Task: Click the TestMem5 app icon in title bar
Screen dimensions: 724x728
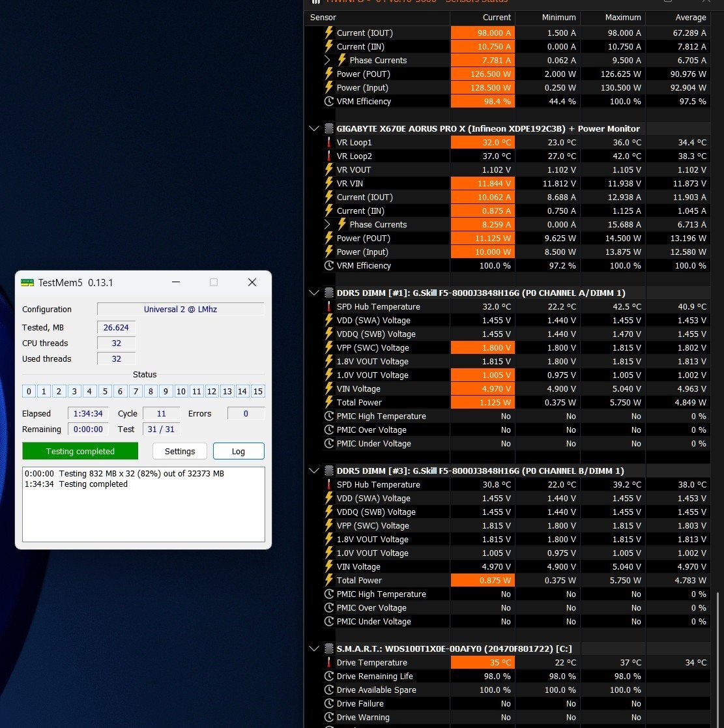Action: [27, 282]
